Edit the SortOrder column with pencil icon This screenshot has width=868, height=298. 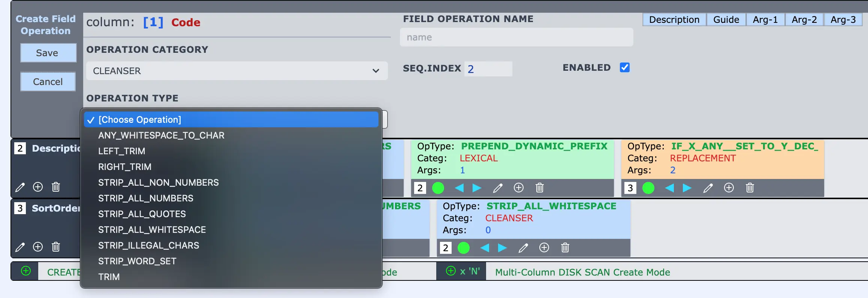click(x=20, y=247)
